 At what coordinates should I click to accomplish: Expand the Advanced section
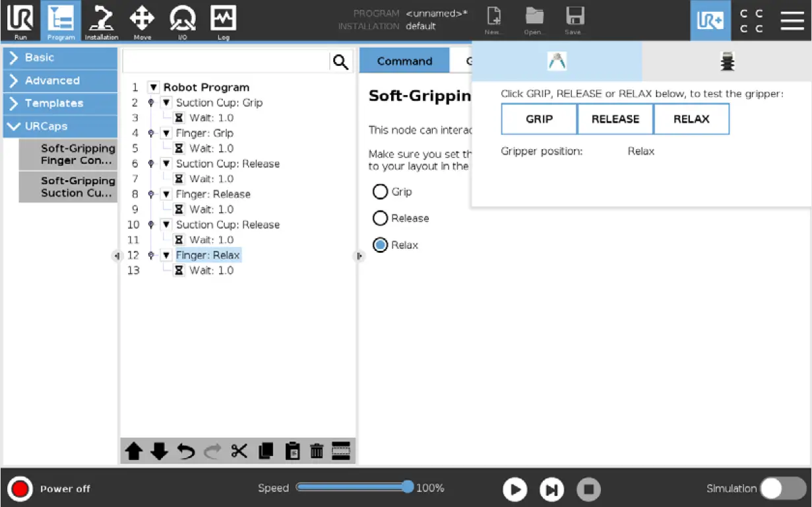click(60, 81)
